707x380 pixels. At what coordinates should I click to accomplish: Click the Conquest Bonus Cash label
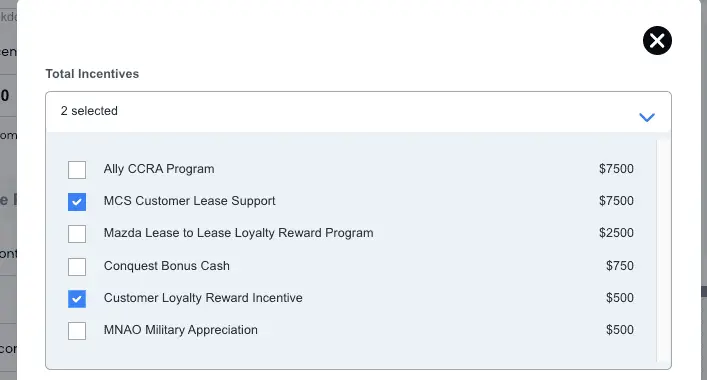pyautogui.click(x=166, y=266)
